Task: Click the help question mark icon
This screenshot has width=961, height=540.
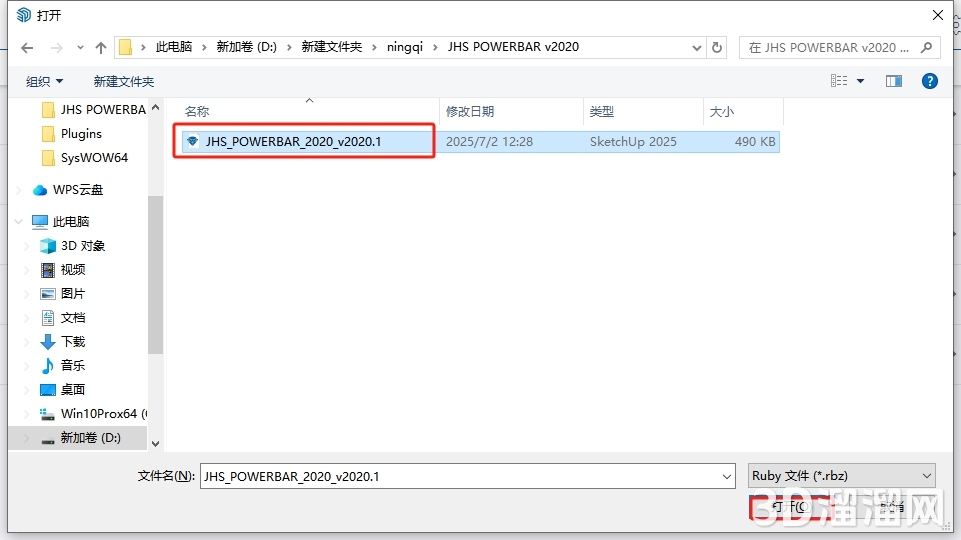Action: 929,81
